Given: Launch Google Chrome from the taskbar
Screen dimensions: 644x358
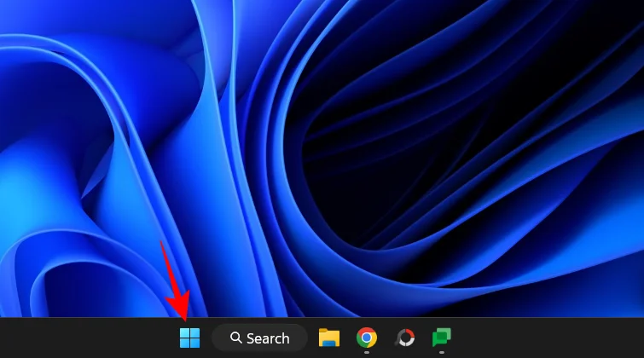Looking at the screenshot, I should (x=367, y=338).
